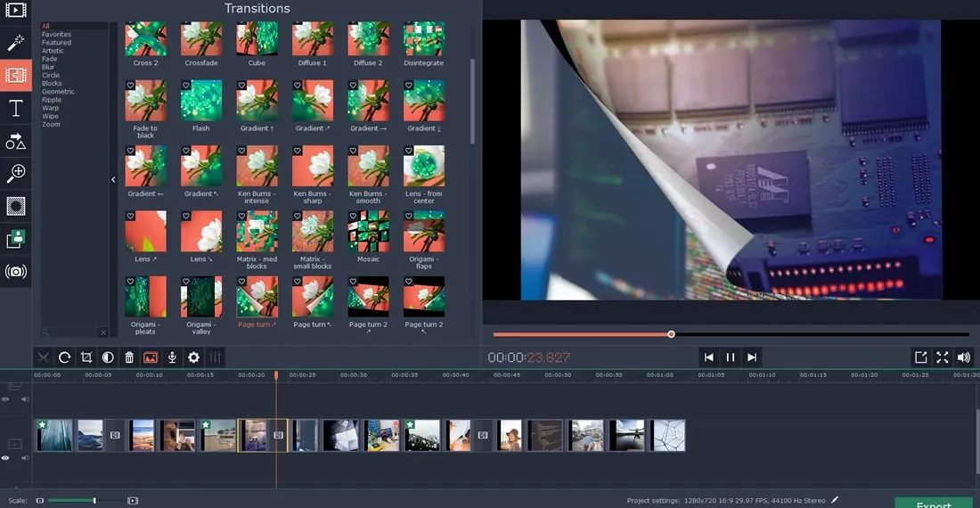Favorite the Fade to black transition
Viewport: 980px width, 508px height.
[131, 85]
